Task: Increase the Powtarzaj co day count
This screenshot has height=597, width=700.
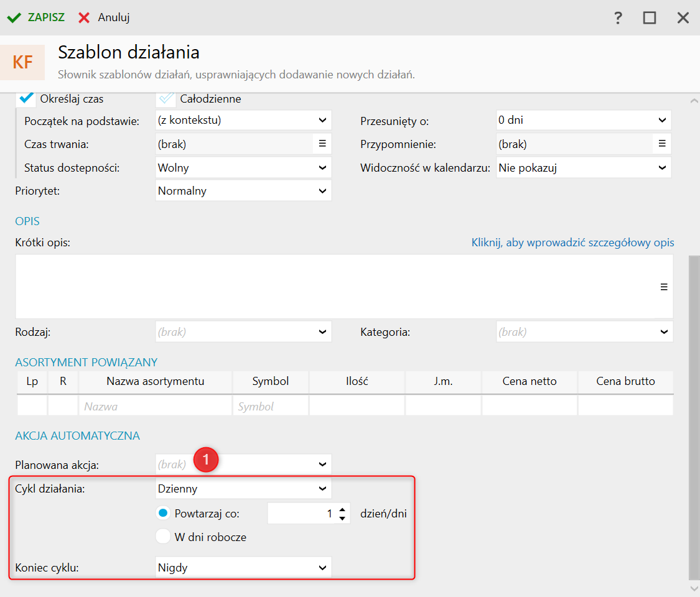Action: tap(342, 510)
